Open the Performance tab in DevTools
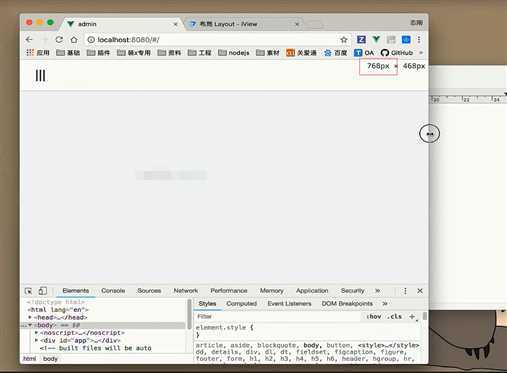The width and height of the screenshot is (507, 373). [x=229, y=291]
